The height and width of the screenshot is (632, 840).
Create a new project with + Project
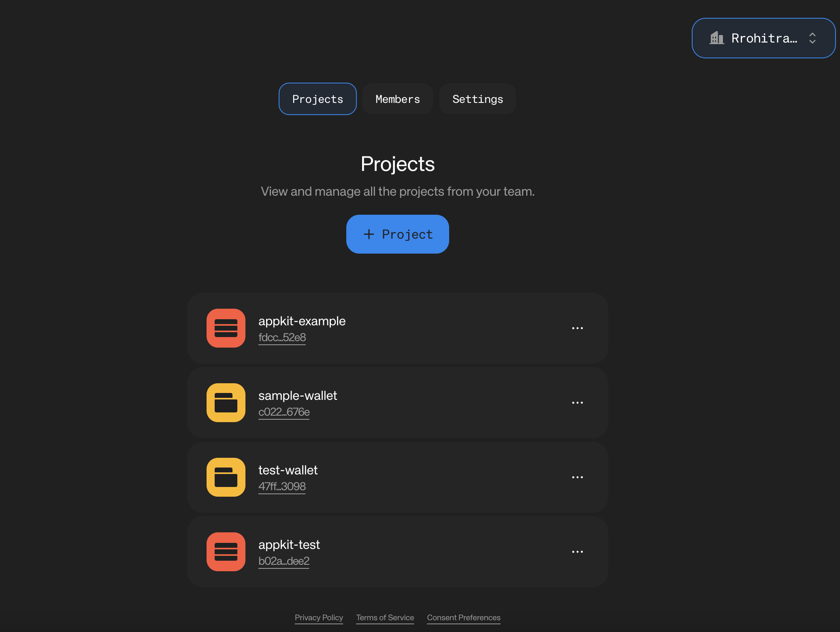tap(398, 234)
